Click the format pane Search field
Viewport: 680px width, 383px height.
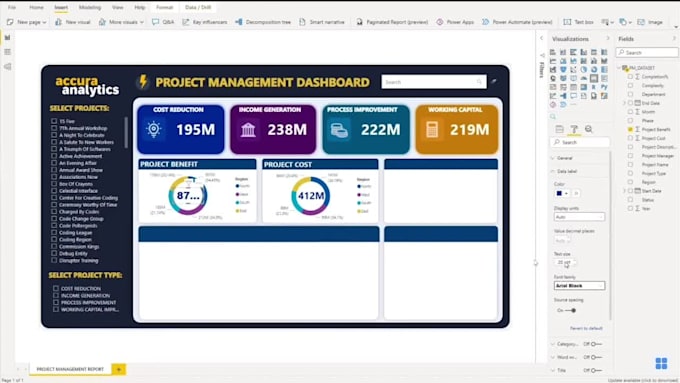580,142
